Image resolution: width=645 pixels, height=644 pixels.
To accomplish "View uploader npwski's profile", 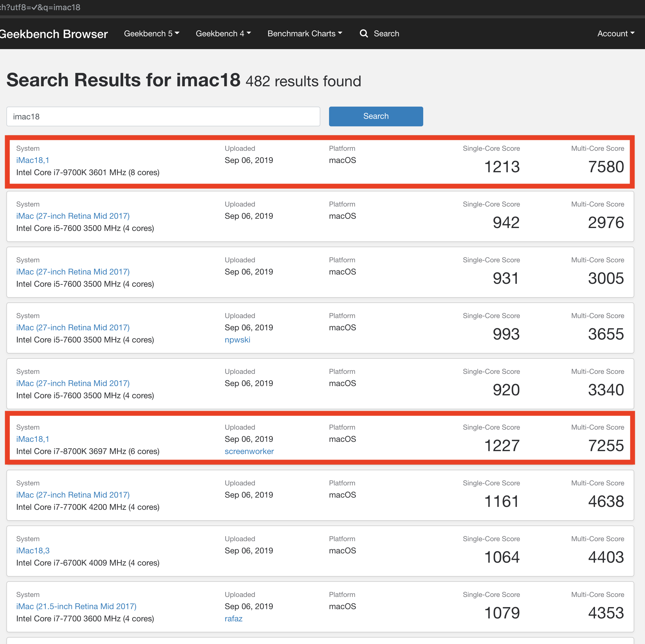I will 237,340.
